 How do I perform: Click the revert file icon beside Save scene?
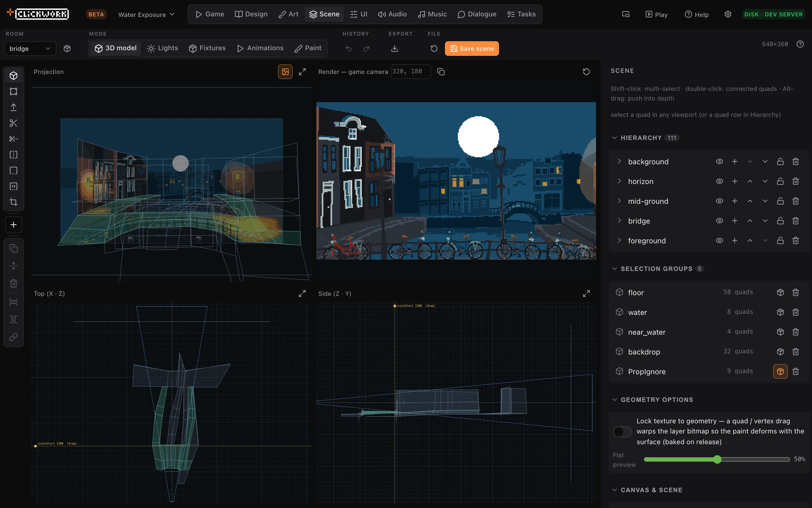(434, 48)
